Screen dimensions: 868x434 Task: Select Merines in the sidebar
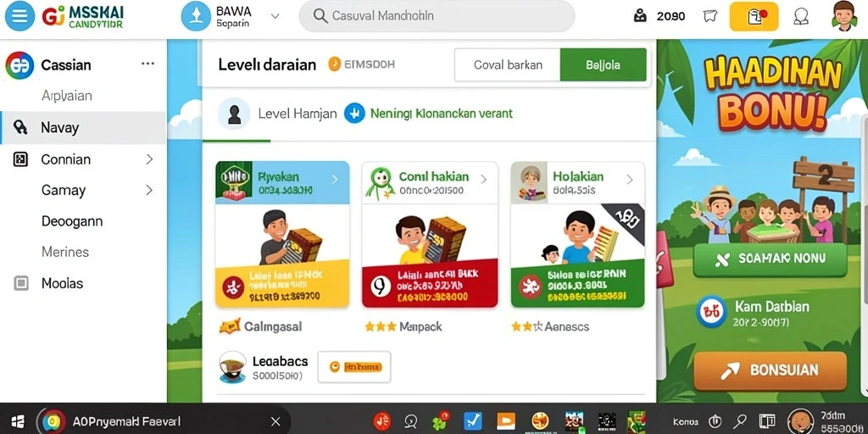[x=65, y=252]
